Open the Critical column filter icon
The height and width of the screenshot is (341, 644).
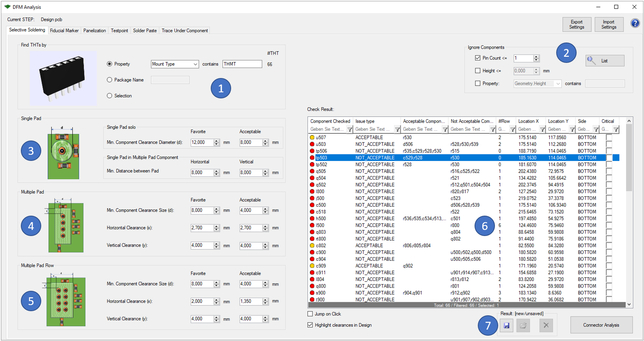(616, 129)
